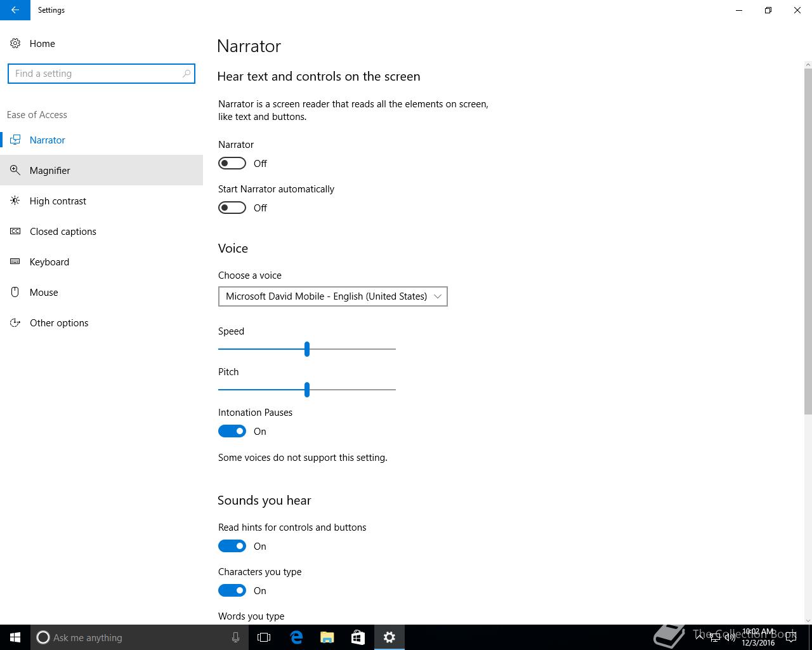
Task: Click the Ease of Access heading
Action: 37,115
